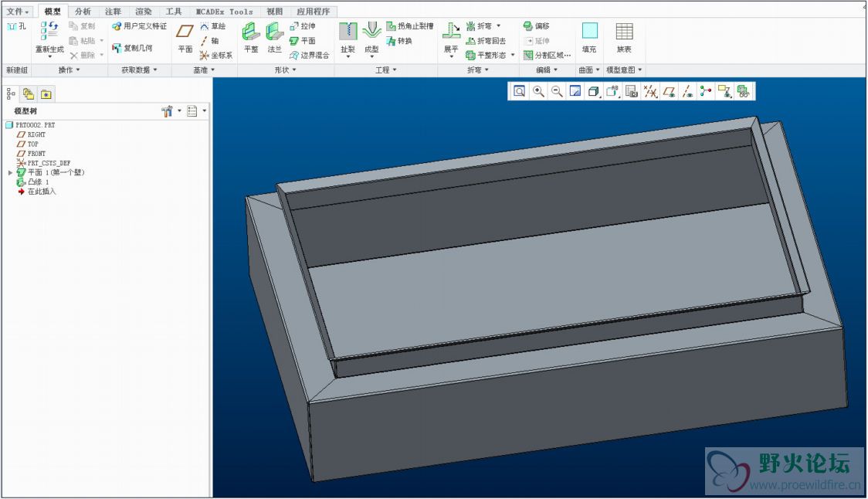This screenshot has width=868, height=499.
Task: Click the 孔 (Hole) tool
Action: pos(17,26)
